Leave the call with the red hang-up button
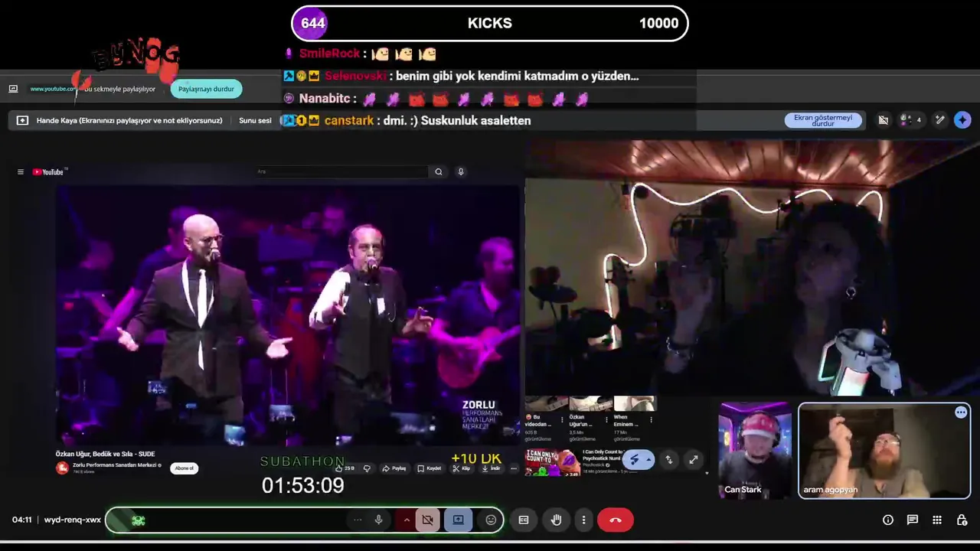980x551 pixels. click(x=616, y=520)
